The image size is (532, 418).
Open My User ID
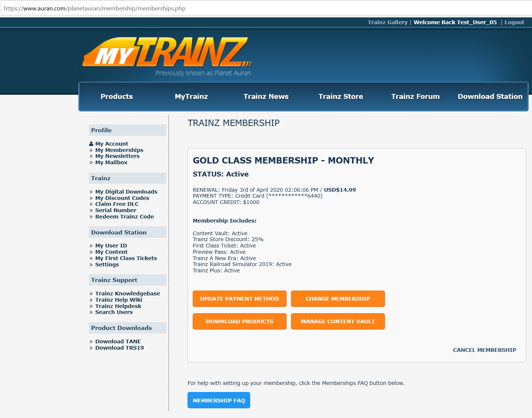coord(111,246)
